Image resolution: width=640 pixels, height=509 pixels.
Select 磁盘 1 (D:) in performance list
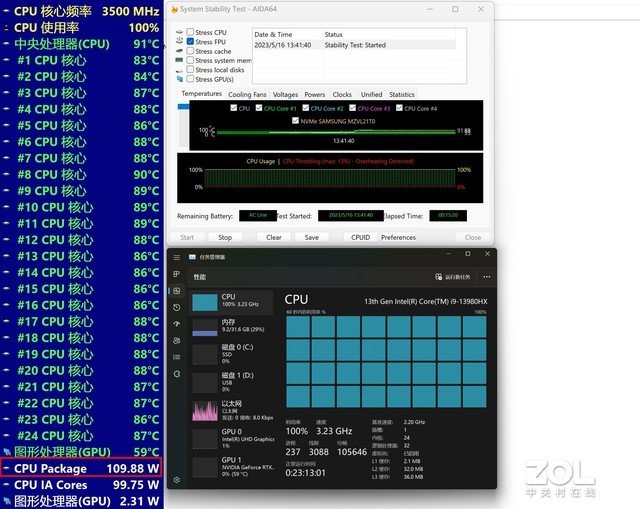(x=231, y=382)
